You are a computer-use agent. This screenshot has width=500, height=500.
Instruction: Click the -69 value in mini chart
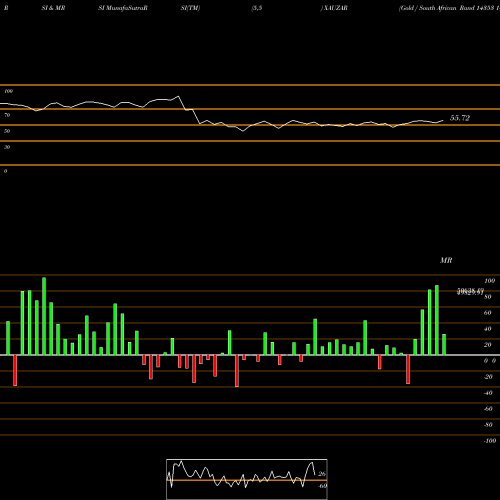(322, 486)
